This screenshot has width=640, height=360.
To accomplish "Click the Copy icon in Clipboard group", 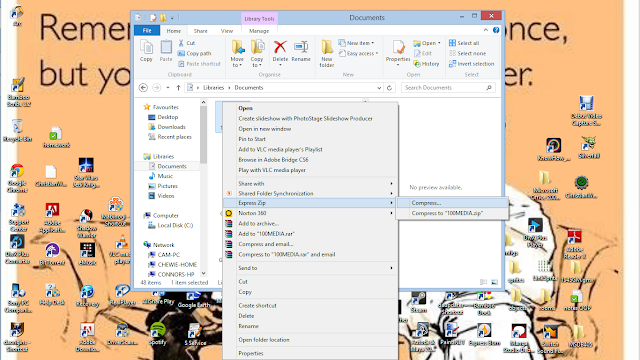I will pos(146,51).
